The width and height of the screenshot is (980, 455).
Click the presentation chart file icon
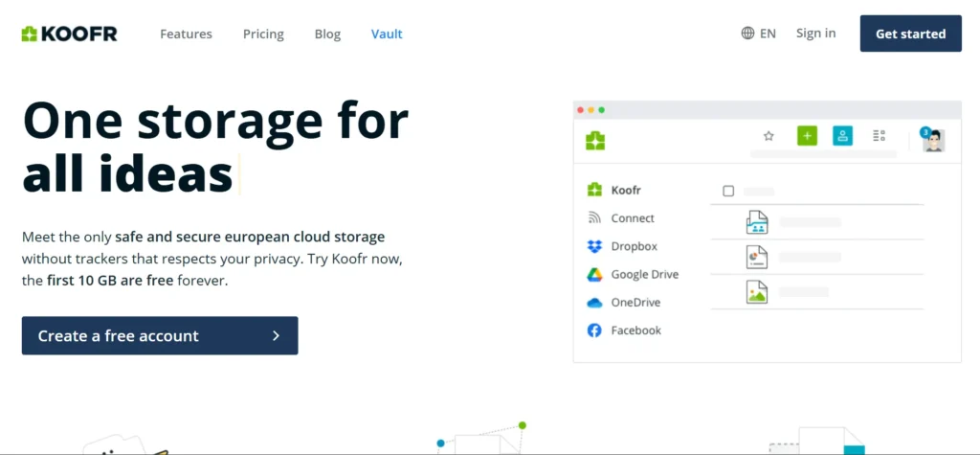(757, 258)
